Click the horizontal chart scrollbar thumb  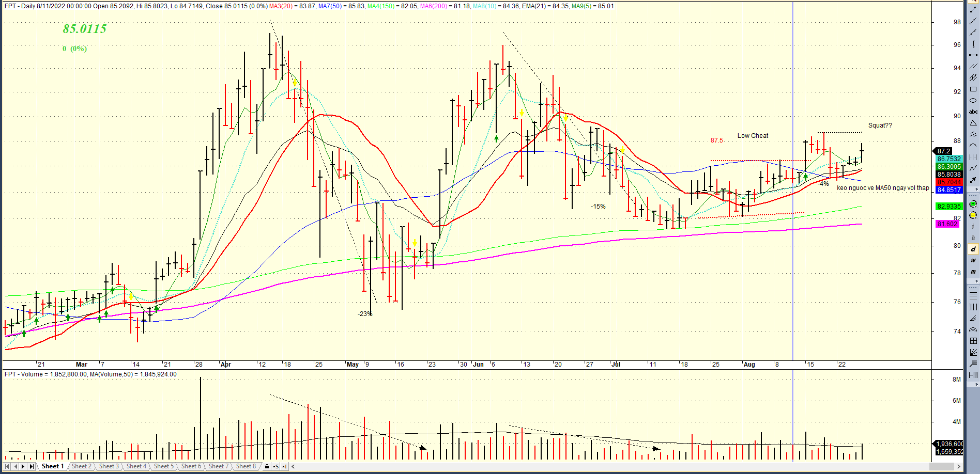coord(942,466)
